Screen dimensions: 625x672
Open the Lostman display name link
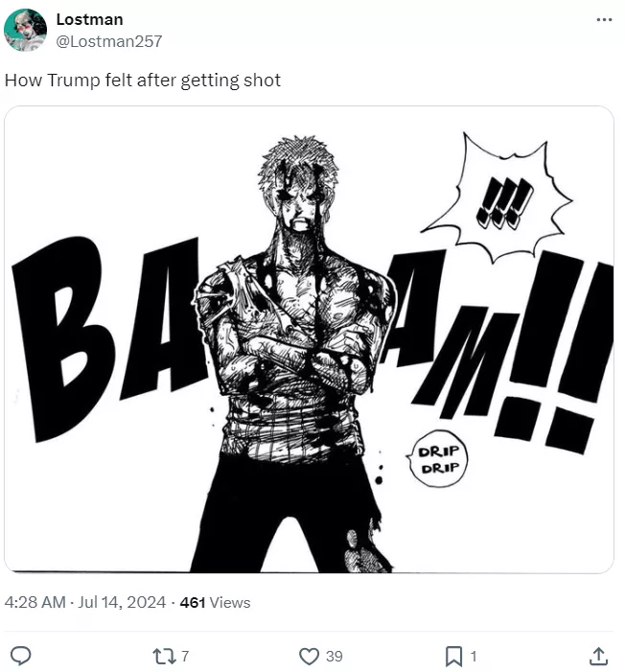89,19
